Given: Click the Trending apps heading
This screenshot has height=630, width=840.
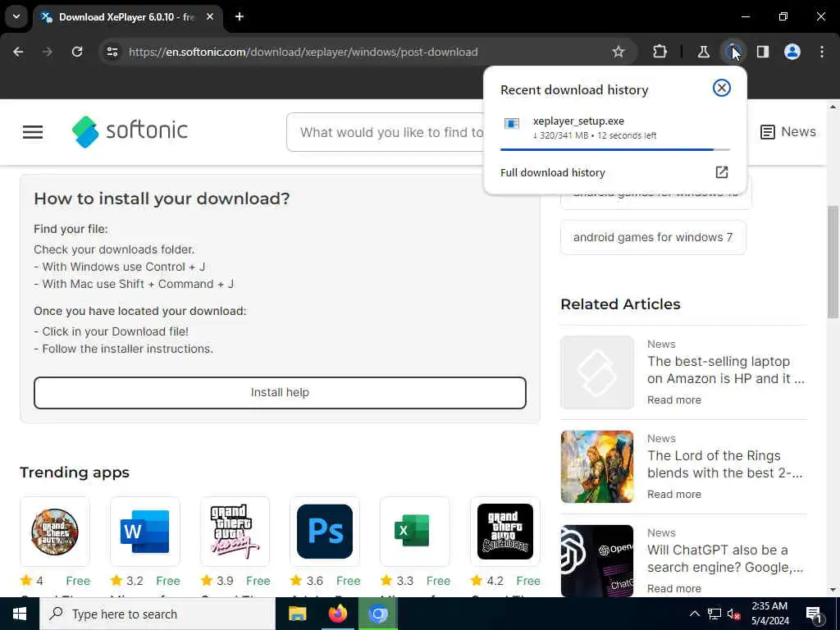Looking at the screenshot, I should 75,472.
